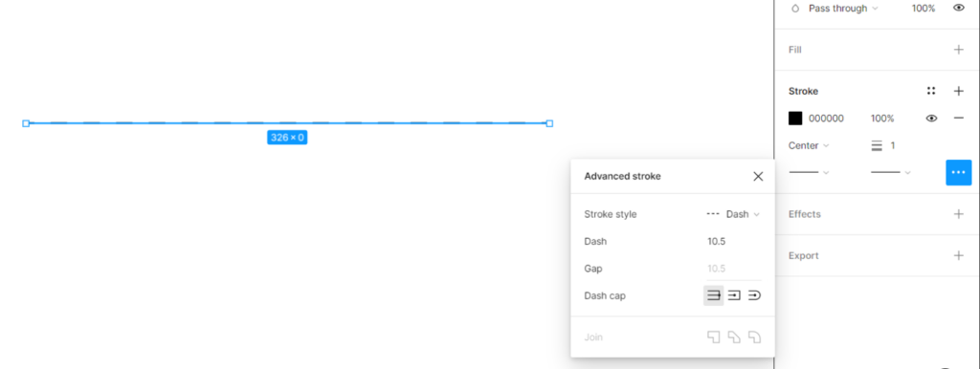Viewport: 980px width, 369px height.
Task: Select the Round dash cap option
Action: pos(754,295)
